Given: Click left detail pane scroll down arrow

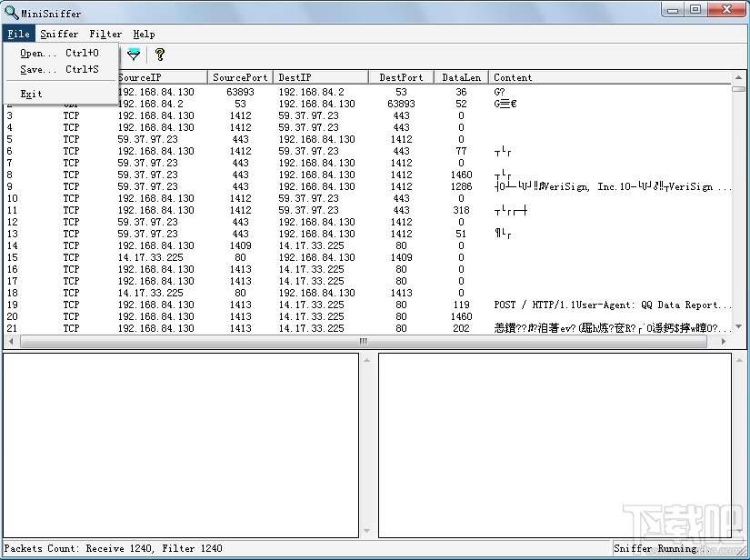Looking at the screenshot, I should point(367,531).
